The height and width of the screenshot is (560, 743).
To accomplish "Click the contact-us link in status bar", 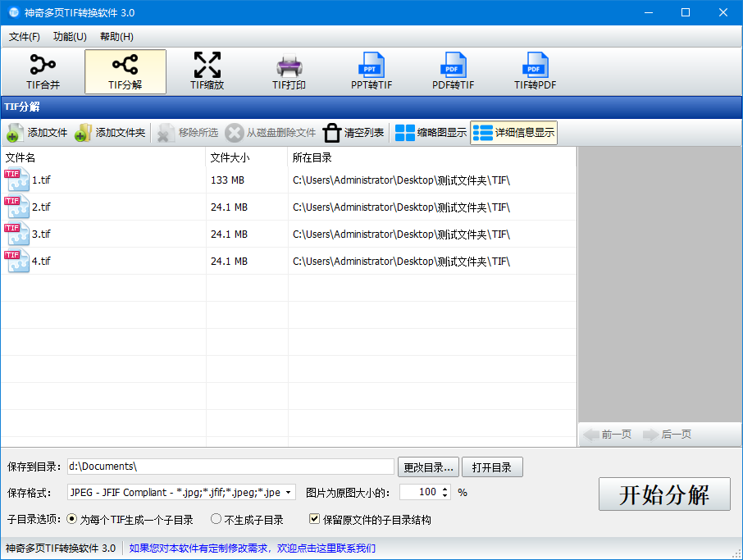I will pyautogui.click(x=252, y=549).
